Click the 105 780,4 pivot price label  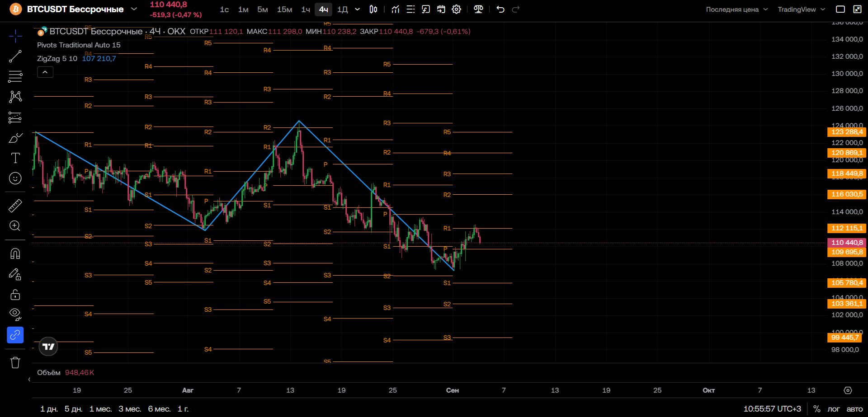tap(847, 283)
